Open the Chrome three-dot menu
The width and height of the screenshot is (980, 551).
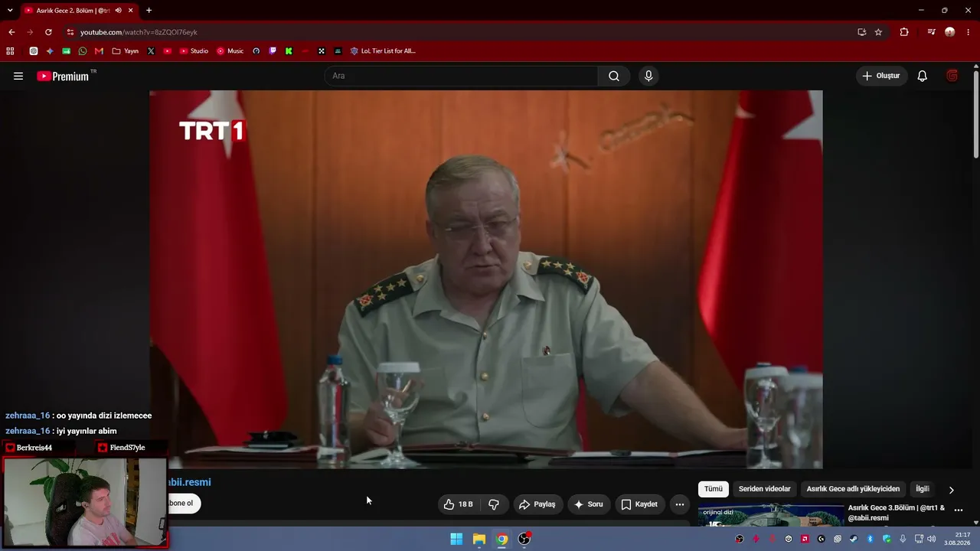point(969,32)
